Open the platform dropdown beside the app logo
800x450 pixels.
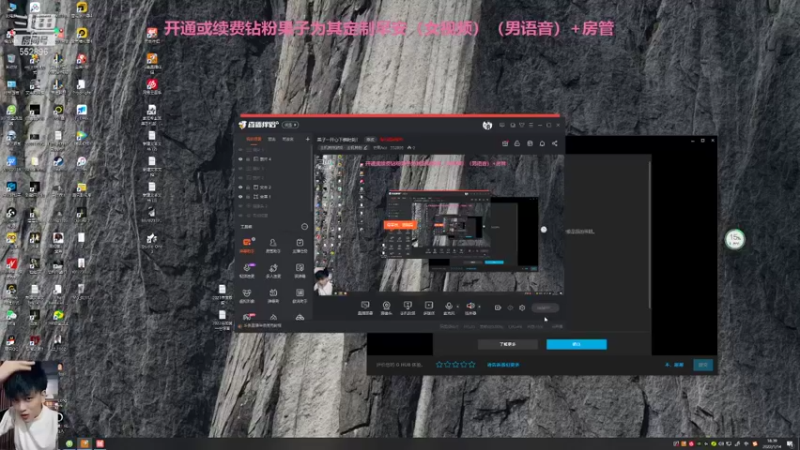coord(290,125)
